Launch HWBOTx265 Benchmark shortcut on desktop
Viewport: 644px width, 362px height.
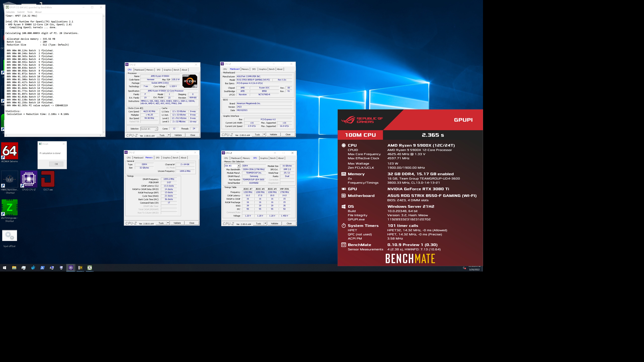tap(10, 182)
